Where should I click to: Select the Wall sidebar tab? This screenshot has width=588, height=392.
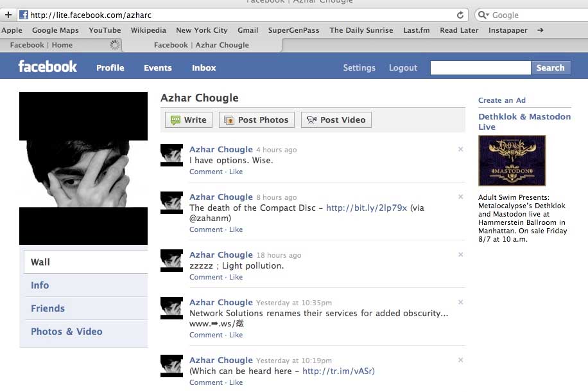pyautogui.click(x=86, y=262)
